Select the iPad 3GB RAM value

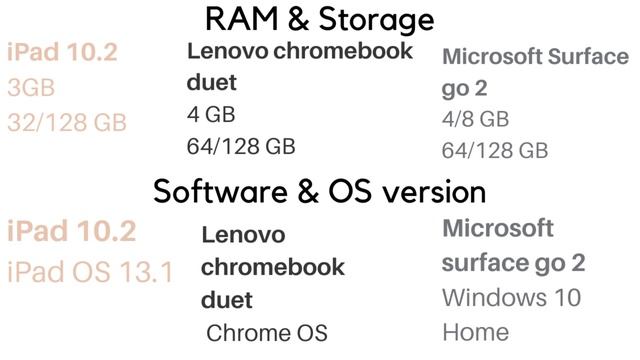point(31,87)
